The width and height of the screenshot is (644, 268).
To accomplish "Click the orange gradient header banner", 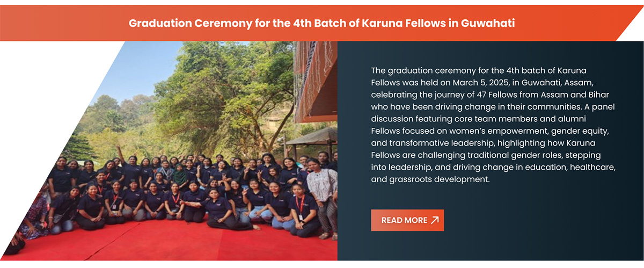I will (x=322, y=23).
